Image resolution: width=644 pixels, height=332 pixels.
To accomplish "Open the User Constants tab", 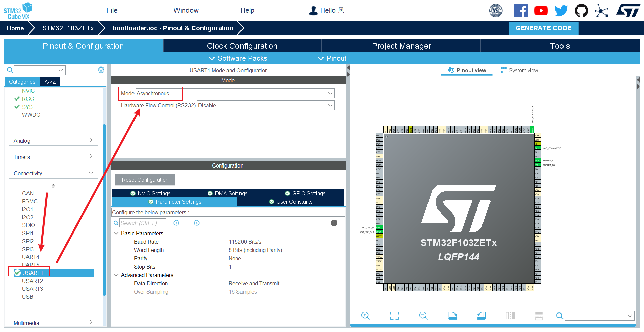I will click(291, 202).
